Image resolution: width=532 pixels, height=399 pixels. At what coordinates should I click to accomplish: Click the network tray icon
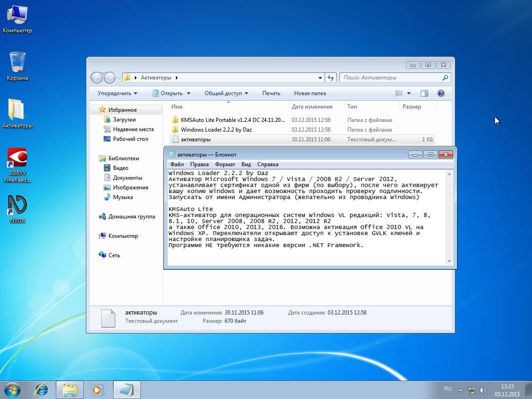[x=472, y=390]
